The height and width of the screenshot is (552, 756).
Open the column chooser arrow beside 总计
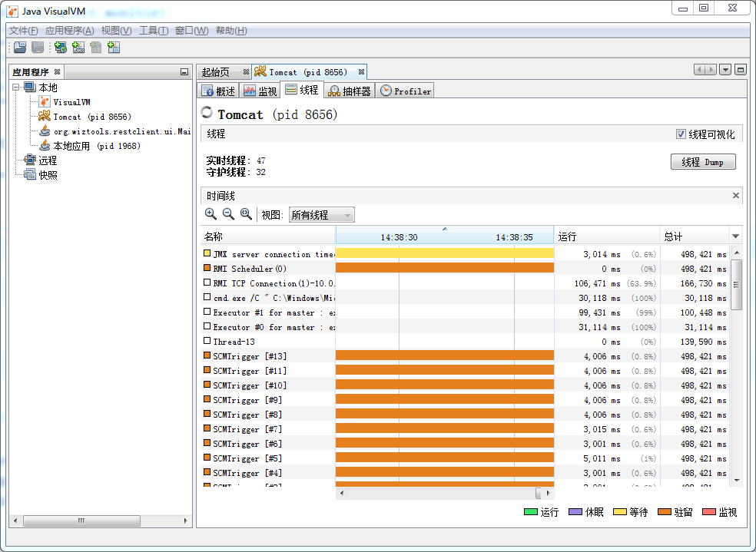click(736, 236)
